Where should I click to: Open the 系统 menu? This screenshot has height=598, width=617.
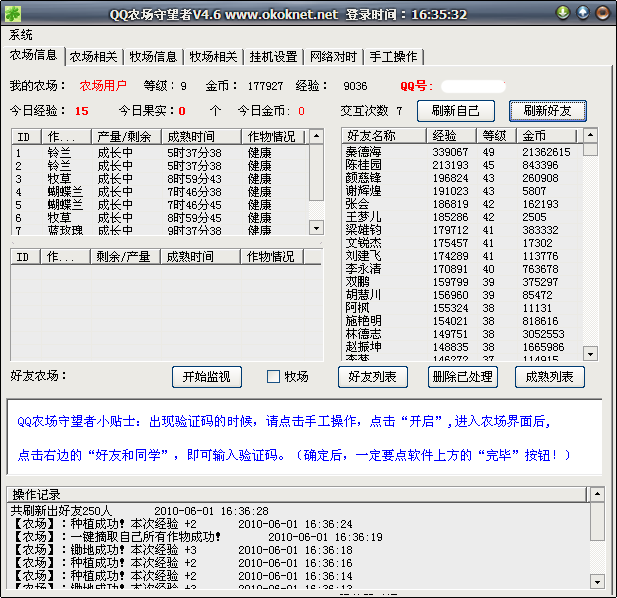coord(20,34)
